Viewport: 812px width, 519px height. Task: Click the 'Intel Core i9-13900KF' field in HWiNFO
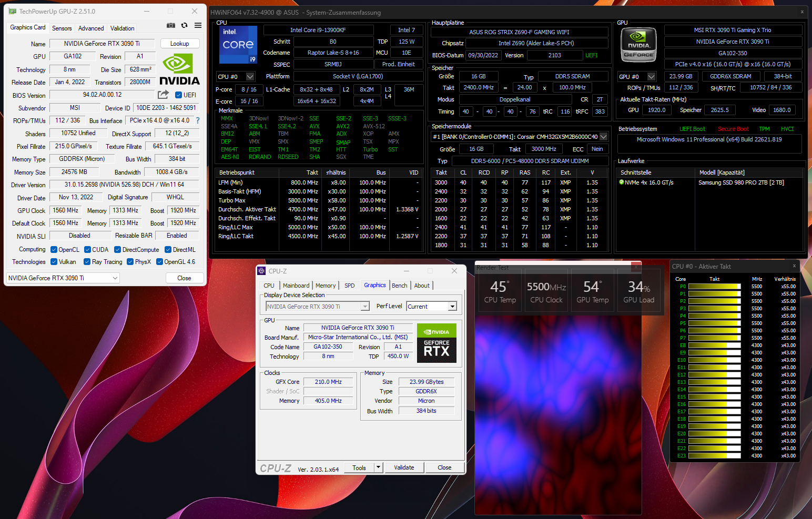(x=318, y=30)
